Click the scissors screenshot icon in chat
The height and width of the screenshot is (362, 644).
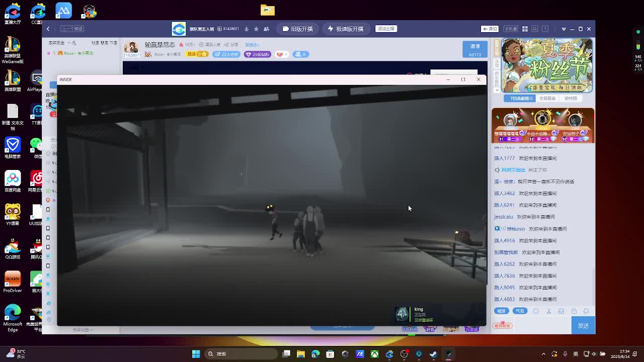click(x=549, y=311)
